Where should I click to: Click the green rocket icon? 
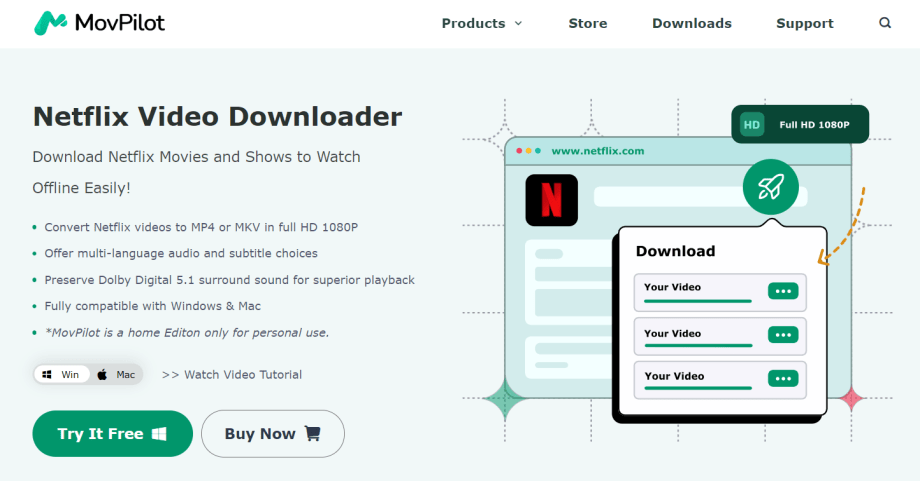pyautogui.click(x=770, y=186)
